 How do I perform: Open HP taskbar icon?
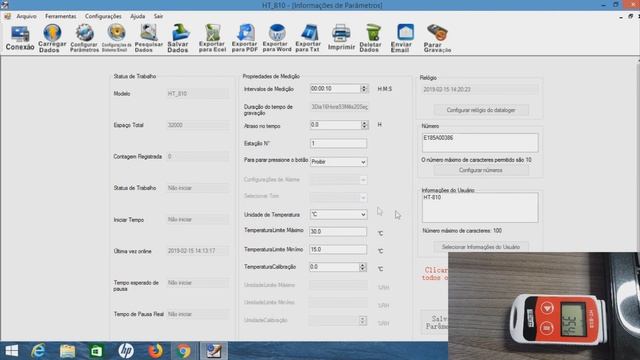point(126,351)
